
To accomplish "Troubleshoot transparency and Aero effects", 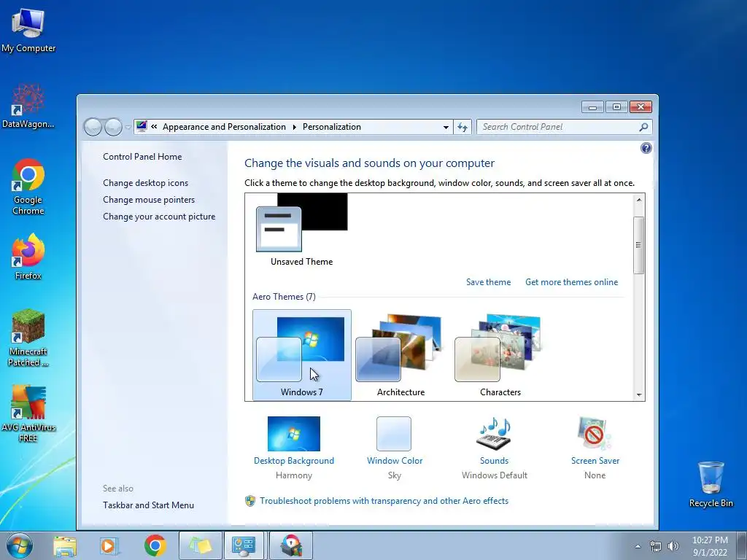I will [384, 501].
